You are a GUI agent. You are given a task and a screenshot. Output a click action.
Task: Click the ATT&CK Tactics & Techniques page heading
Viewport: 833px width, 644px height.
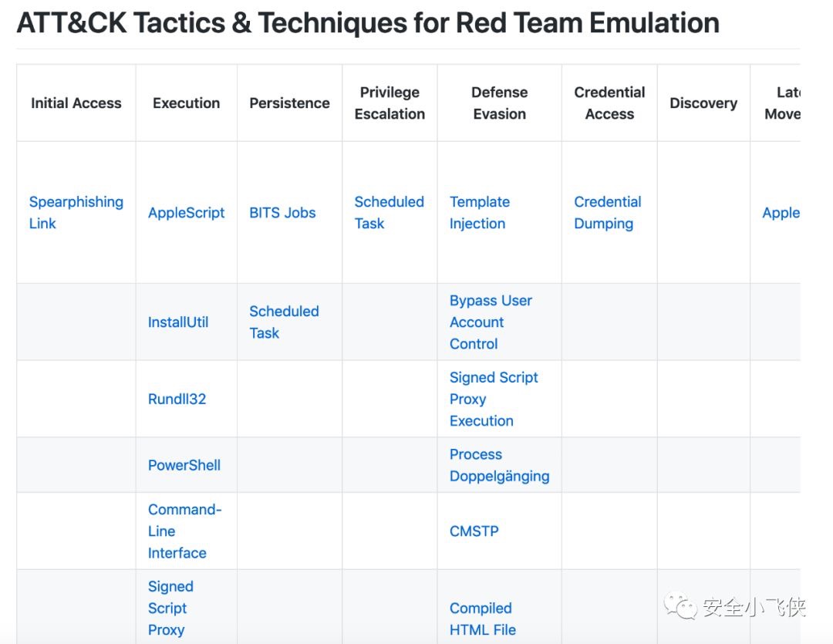368,23
